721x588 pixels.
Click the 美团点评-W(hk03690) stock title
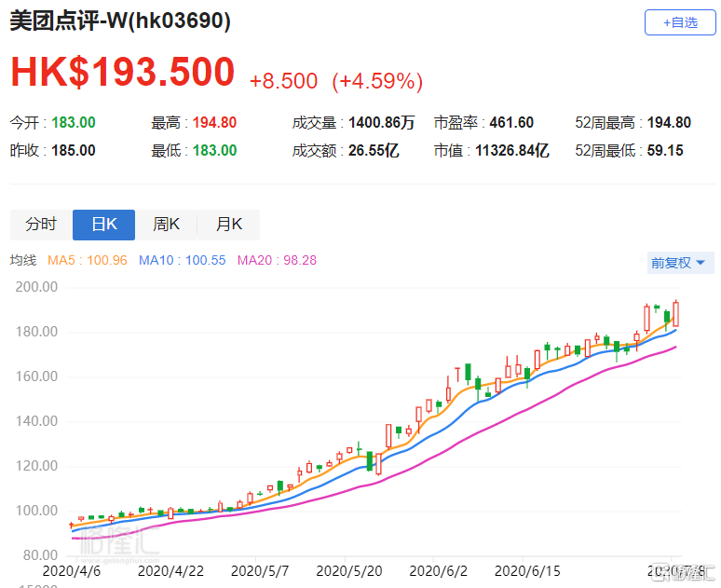point(120,21)
